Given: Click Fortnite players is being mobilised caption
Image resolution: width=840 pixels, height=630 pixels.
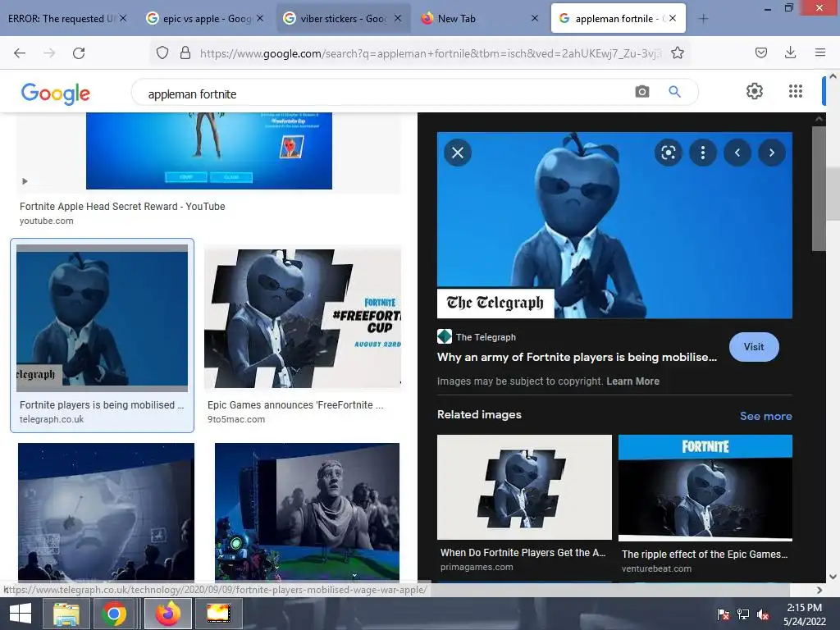Looking at the screenshot, I should [x=102, y=405].
